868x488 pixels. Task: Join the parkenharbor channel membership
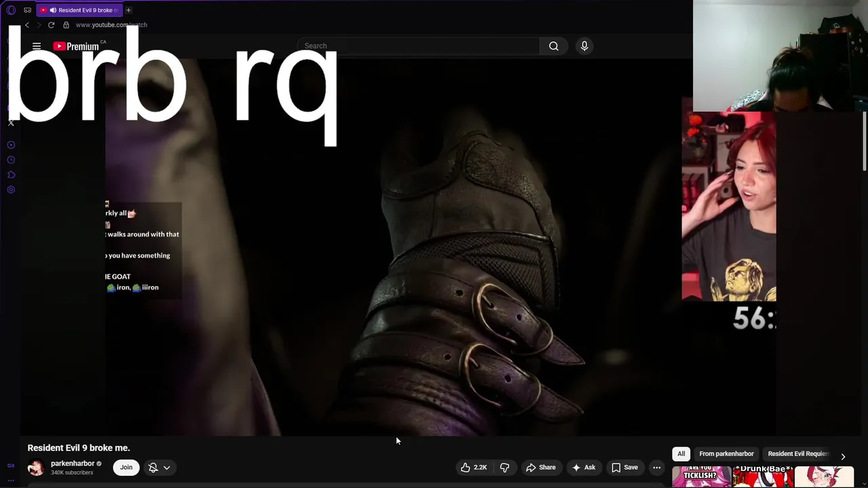[126, 467]
